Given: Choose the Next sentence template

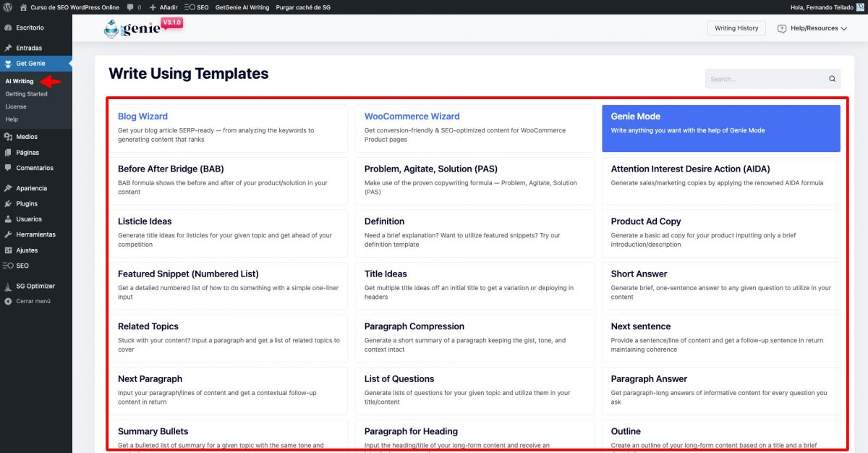Looking at the screenshot, I should 721,338.
